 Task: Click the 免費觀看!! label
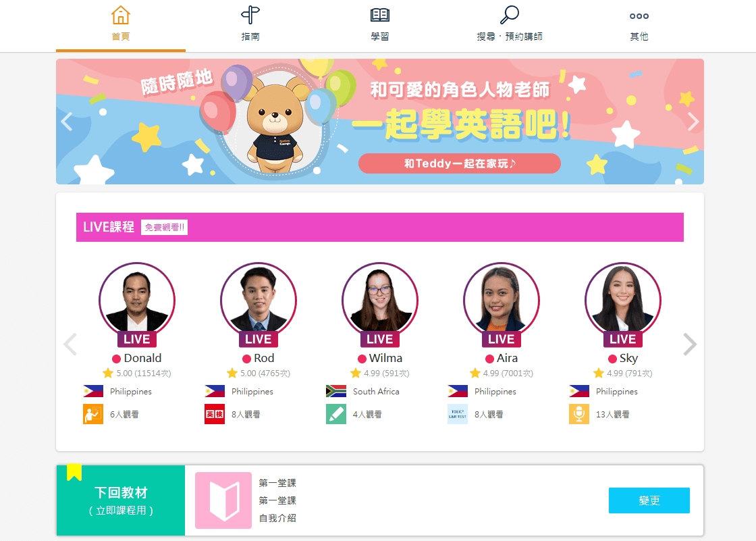click(165, 228)
